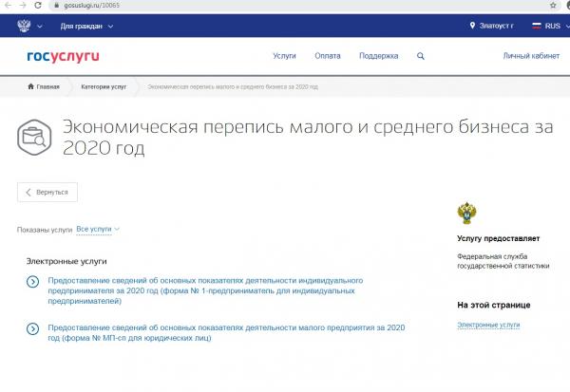Go to 'Личный кабинет'
The height and width of the screenshot is (392, 570).
(x=531, y=56)
